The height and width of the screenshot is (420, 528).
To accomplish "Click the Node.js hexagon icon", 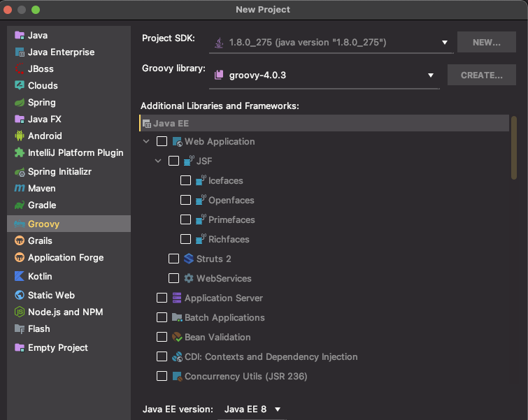I will click(x=20, y=312).
